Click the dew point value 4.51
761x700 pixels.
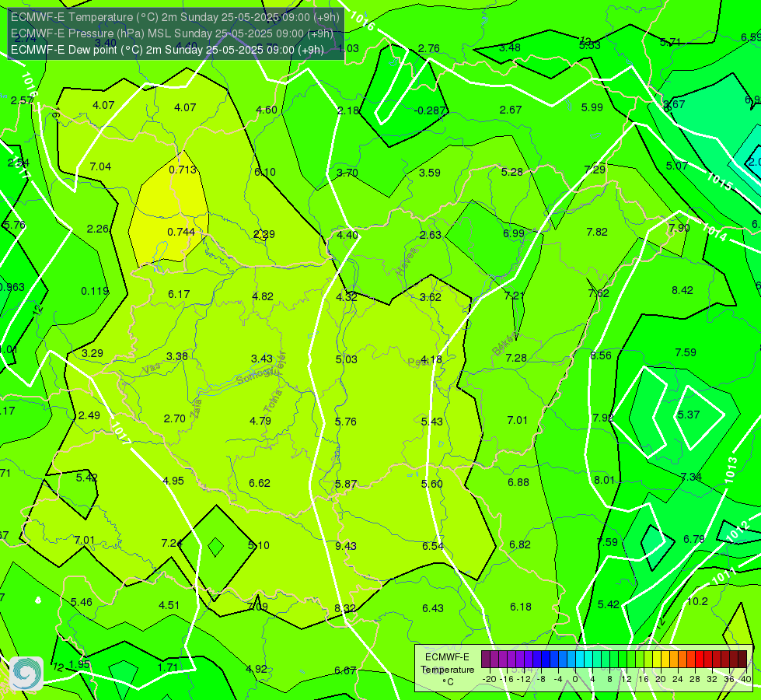coord(169,605)
